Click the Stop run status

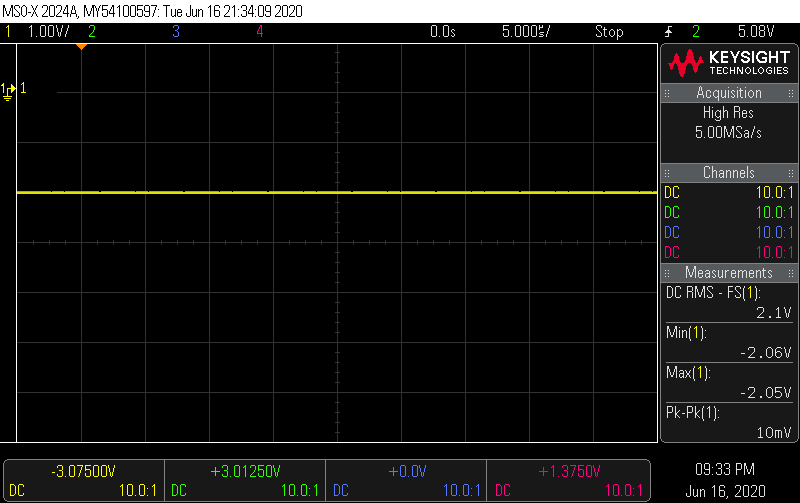tap(609, 32)
